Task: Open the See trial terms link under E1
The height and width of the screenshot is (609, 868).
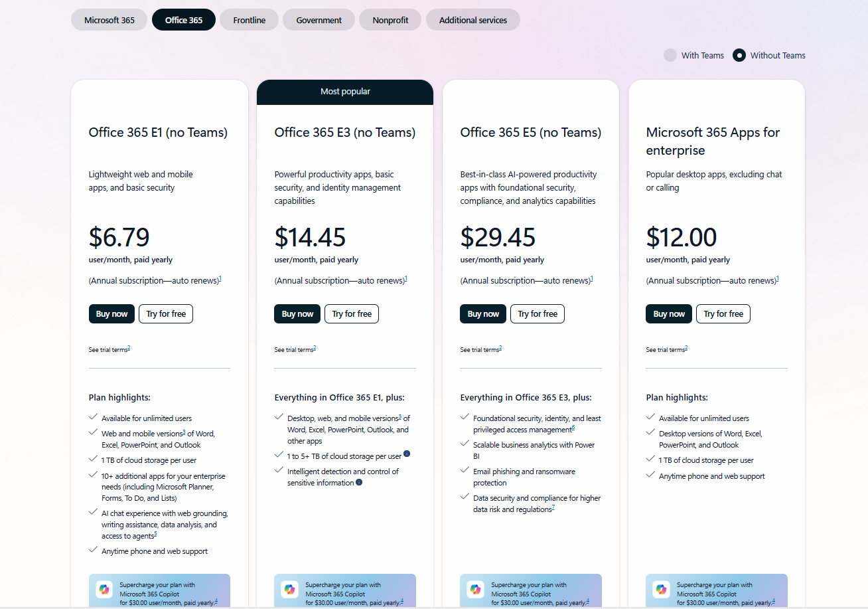Action: 108,349
